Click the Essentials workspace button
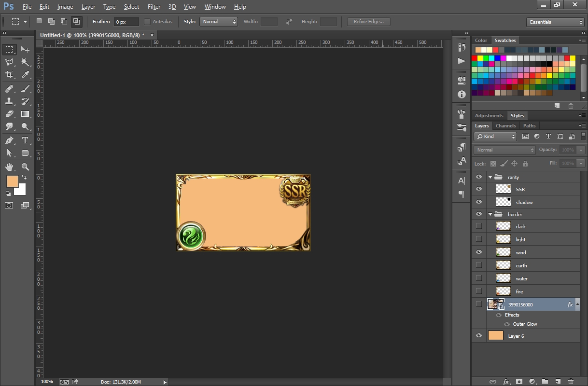The height and width of the screenshot is (386, 588). click(x=555, y=21)
